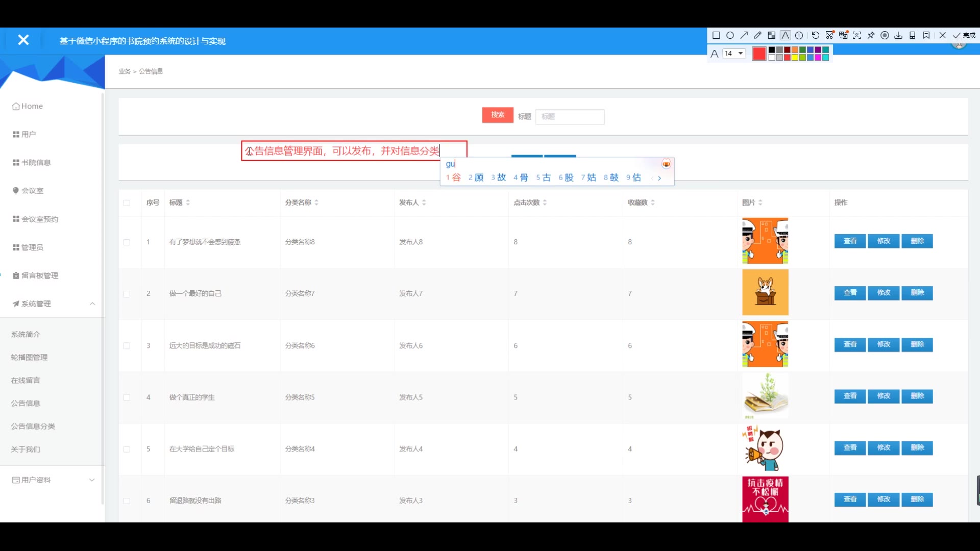Tick the checkbox for row 4

127,397
